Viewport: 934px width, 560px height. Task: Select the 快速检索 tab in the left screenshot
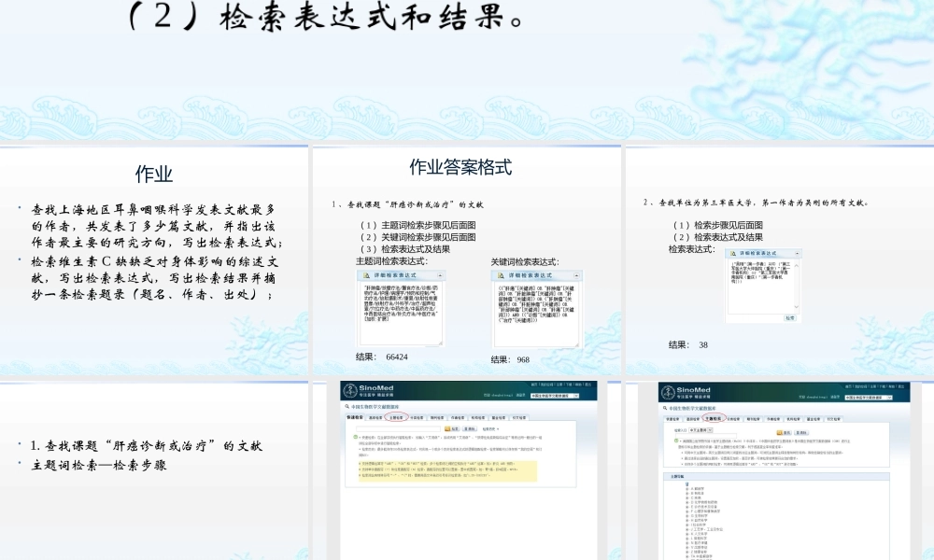click(351, 419)
